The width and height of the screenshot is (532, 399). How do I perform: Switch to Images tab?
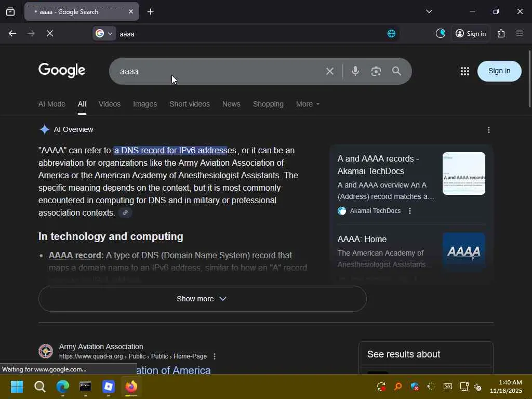pyautogui.click(x=145, y=104)
